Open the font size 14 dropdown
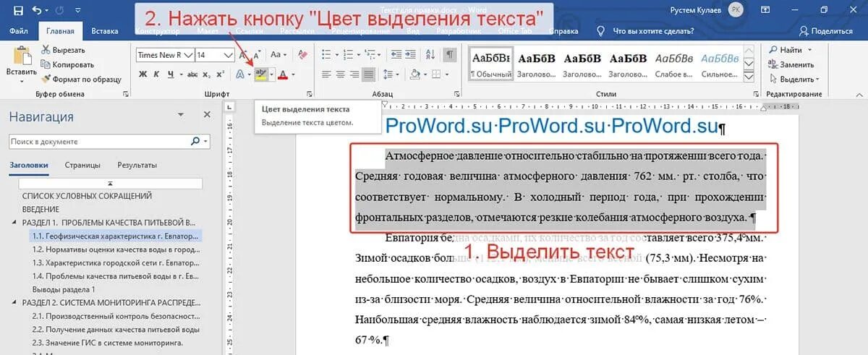868x355 pixels. (229, 55)
